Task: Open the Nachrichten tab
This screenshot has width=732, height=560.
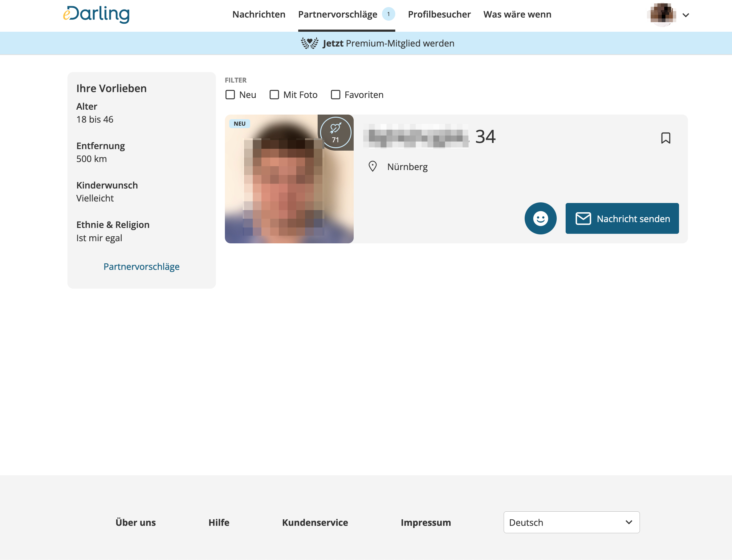Action: pos(259,14)
